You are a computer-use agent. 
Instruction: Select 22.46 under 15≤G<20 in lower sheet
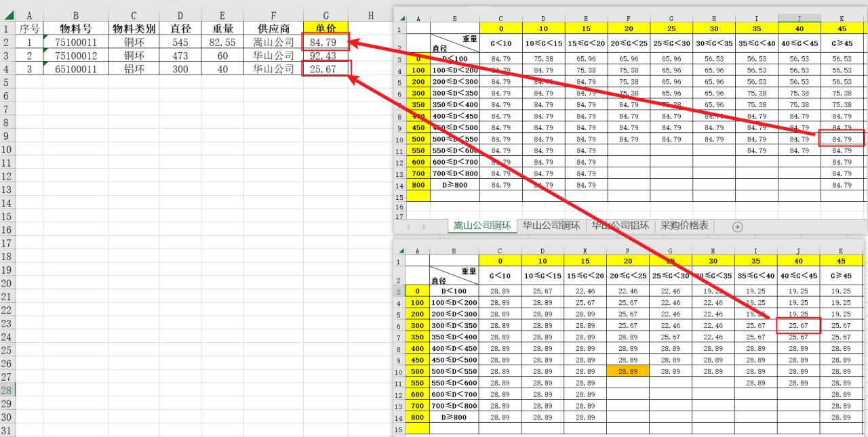(585, 291)
